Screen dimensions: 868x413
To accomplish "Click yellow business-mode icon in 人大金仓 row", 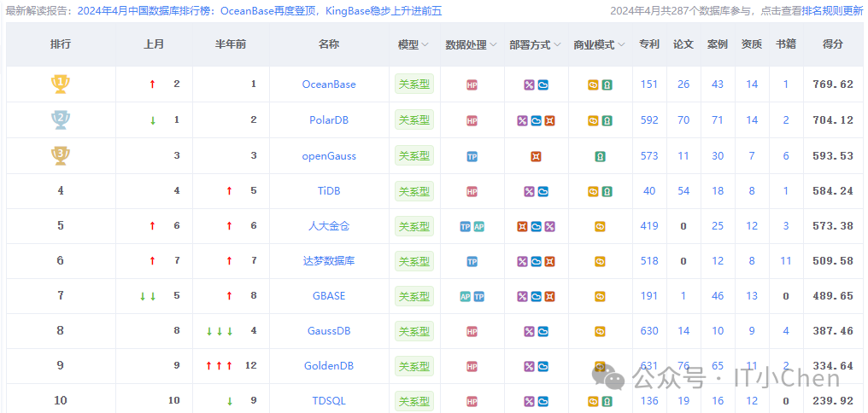I will [600, 226].
